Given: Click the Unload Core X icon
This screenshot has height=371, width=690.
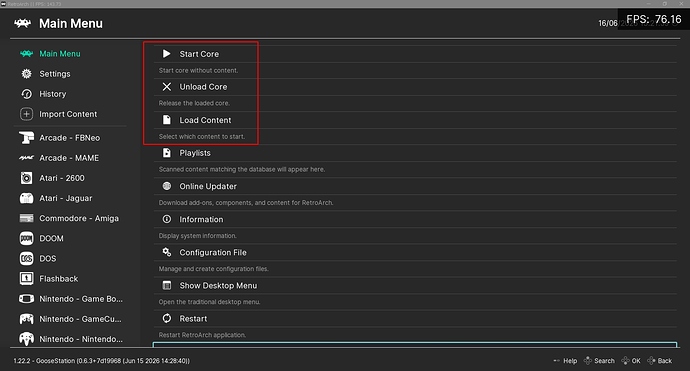Looking at the screenshot, I should pyautogui.click(x=167, y=87).
